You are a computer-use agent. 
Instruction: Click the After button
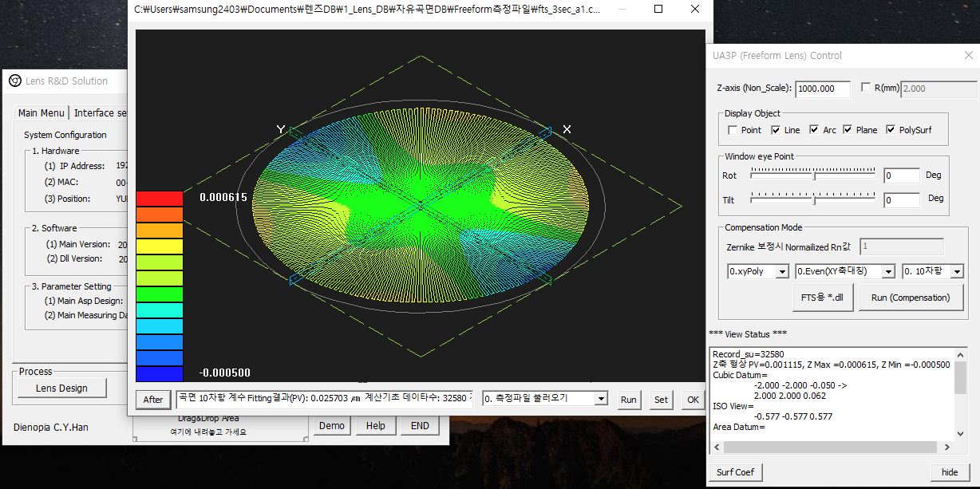tap(153, 400)
